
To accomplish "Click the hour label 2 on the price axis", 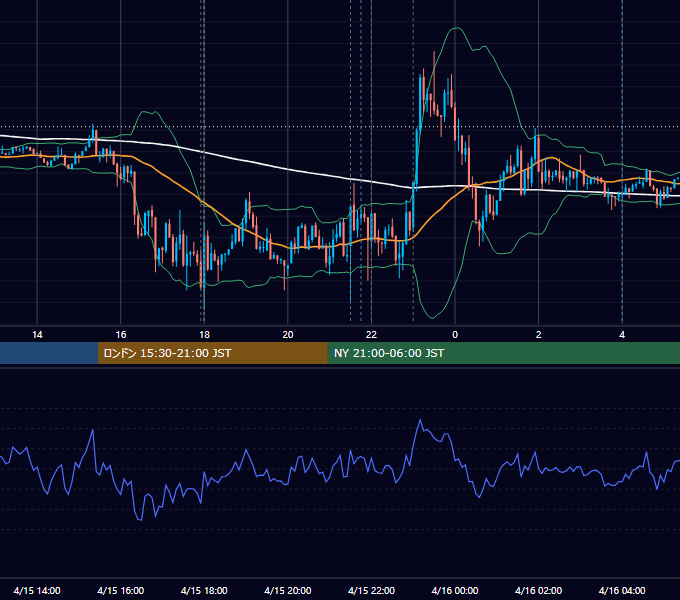I will 538,335.
